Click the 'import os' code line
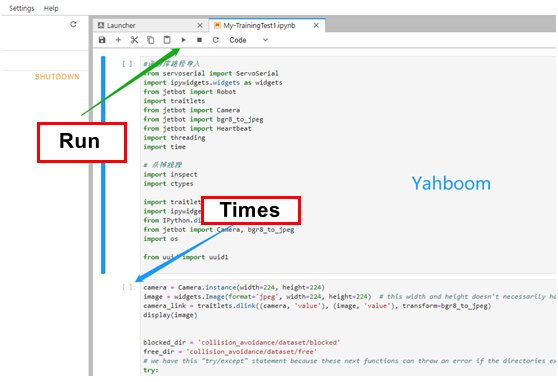This screenshot has width=558, height=382. coord(160,239)
